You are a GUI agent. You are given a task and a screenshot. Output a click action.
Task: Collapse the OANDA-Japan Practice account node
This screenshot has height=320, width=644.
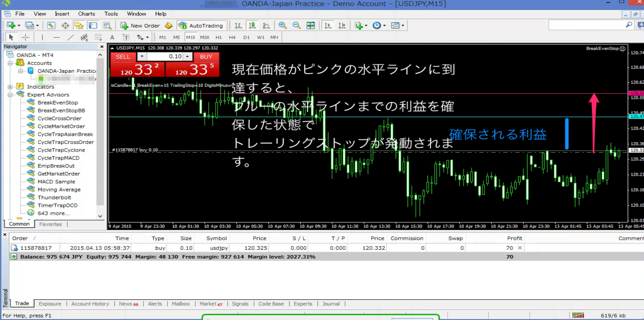[20, 71]
